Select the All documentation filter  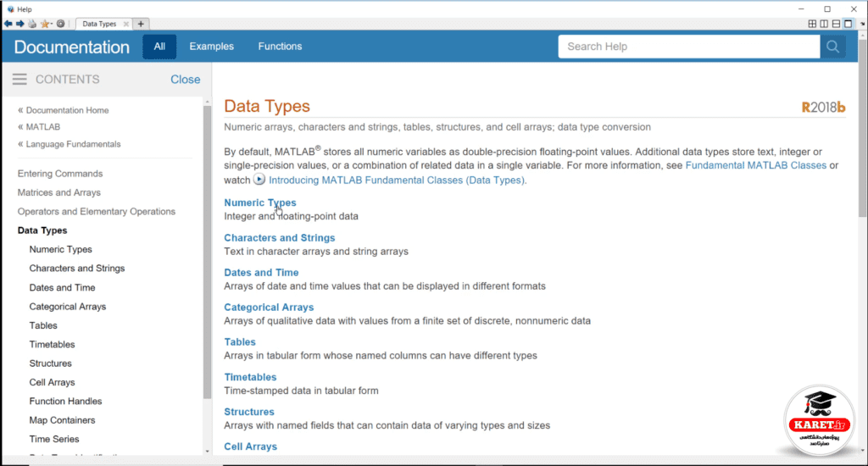point(159,47)
